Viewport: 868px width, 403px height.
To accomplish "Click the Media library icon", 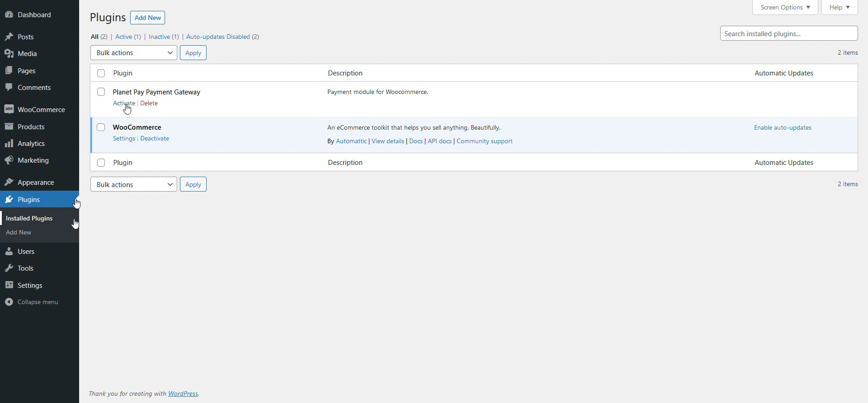I will click(9, 53).
